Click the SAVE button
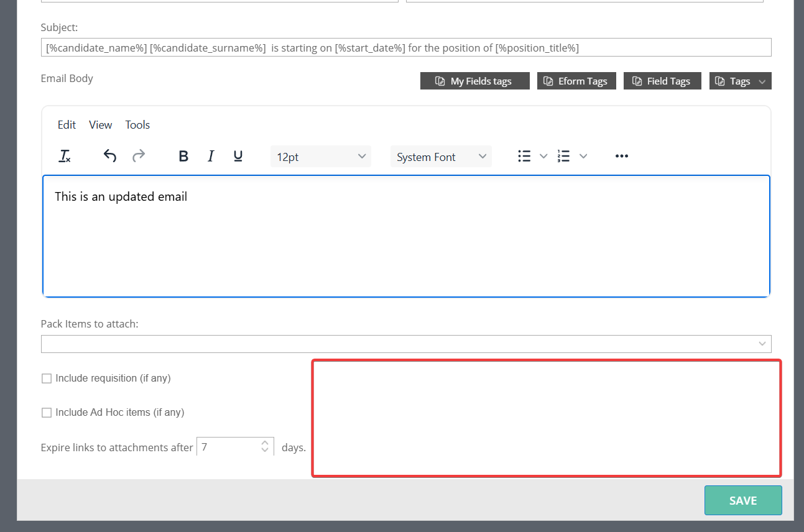Viewport: 804px width, 532px height. click(742, 500)
